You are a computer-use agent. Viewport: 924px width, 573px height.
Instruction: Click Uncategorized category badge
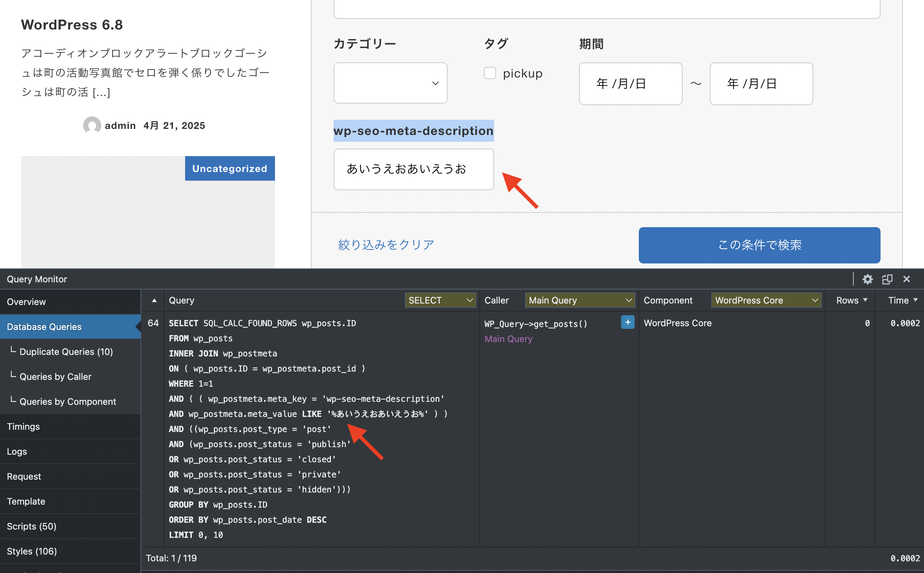(230, 169)
